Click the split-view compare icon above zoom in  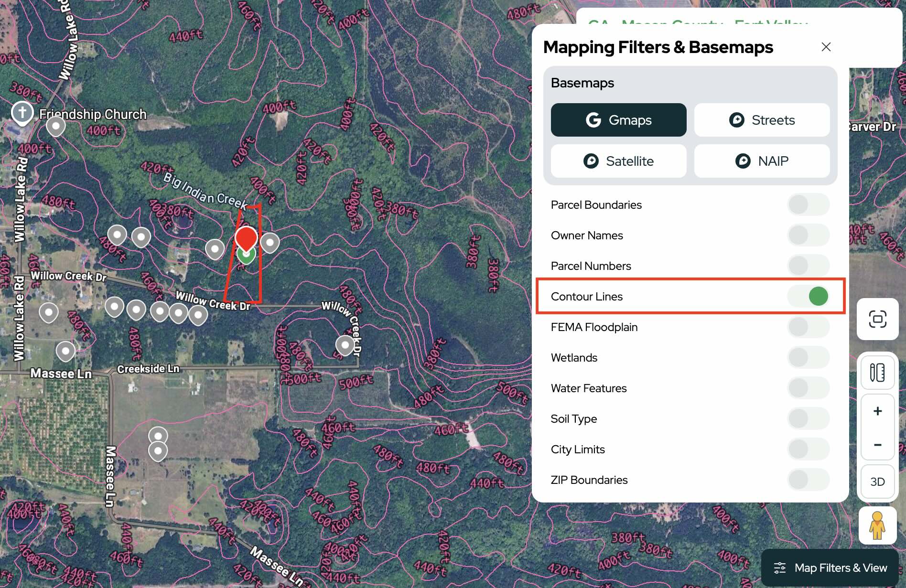point(877,373)
